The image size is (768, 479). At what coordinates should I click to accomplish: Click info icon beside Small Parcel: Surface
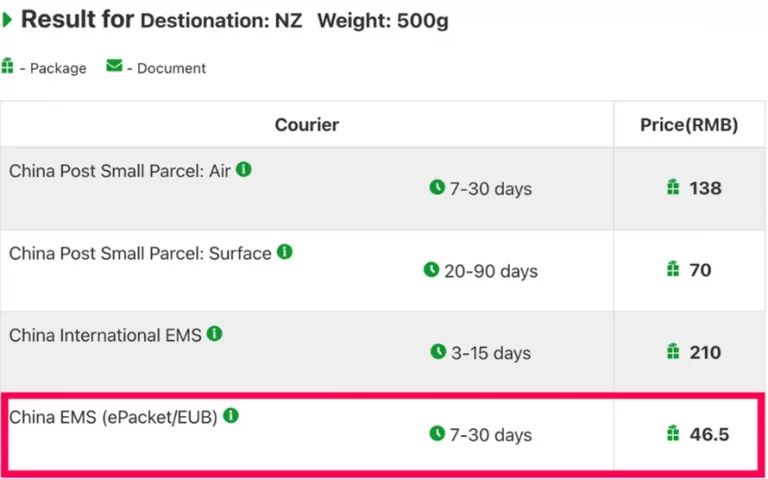(285, 252)
